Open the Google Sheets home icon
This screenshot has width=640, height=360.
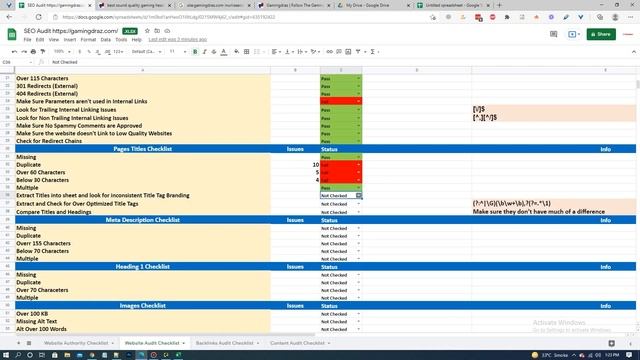(x=12, y=34)
